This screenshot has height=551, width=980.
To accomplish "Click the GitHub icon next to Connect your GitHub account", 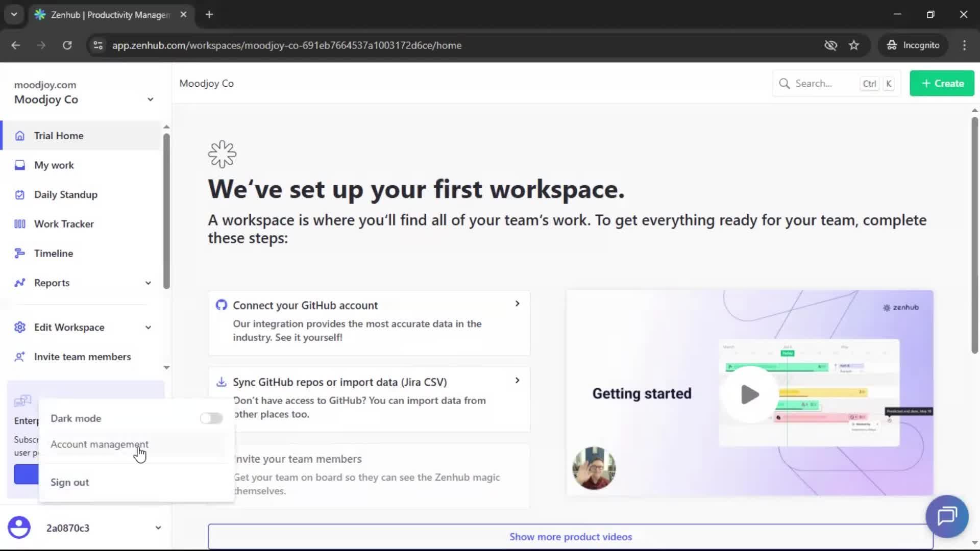I will pyautogui.click(x=221, y=305).
